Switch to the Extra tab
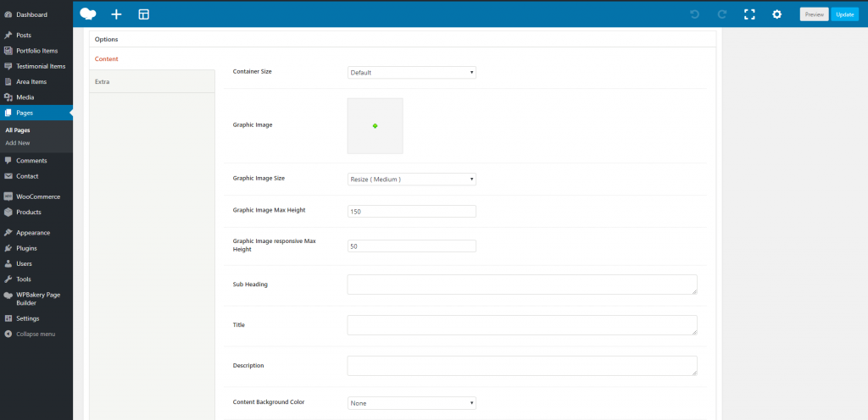Image resolution: width=868 pixels, height=420 pixels. [102, 81]
